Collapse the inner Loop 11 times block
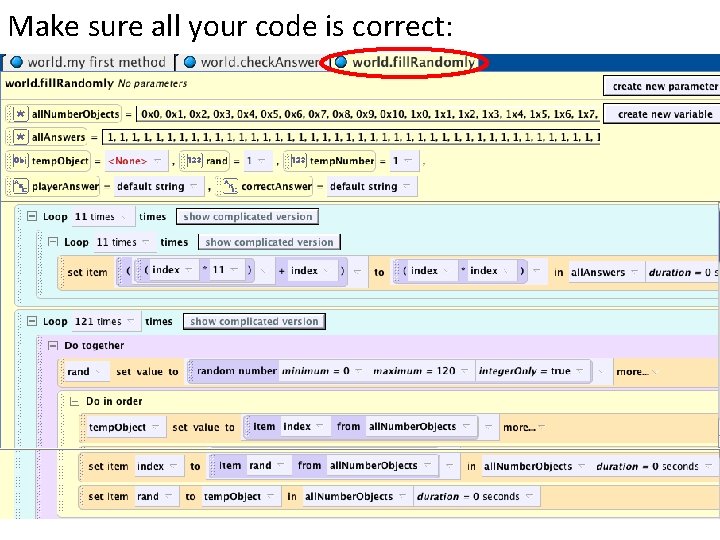Image resolution: width=720 pixels, height=540 pixels. coord(53,242)
